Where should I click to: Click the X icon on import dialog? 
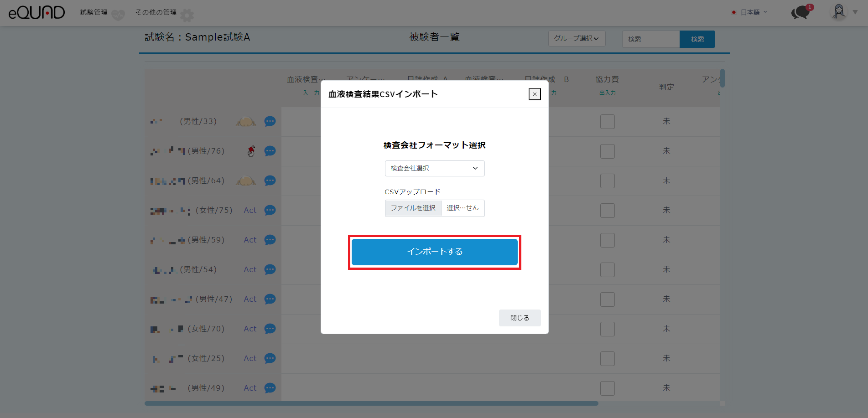[535, 94]
